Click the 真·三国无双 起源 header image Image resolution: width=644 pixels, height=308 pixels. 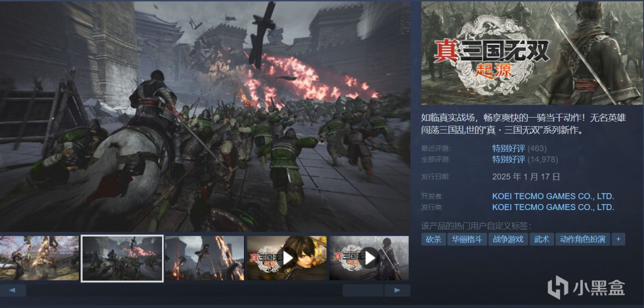531,53
